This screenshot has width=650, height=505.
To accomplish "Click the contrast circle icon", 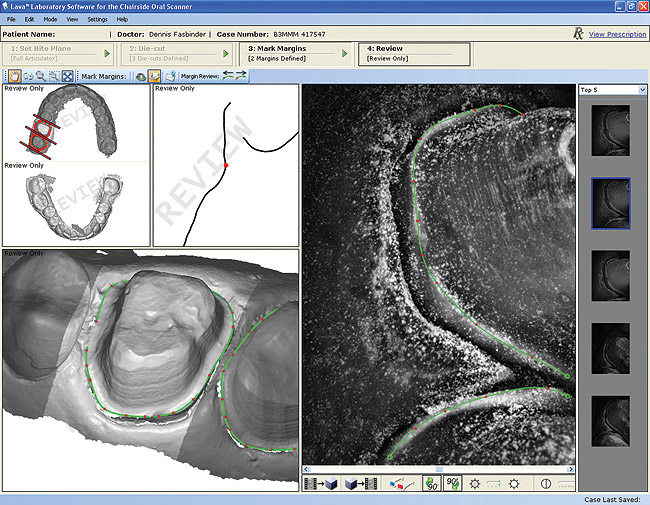I will [x=546, y=484].
